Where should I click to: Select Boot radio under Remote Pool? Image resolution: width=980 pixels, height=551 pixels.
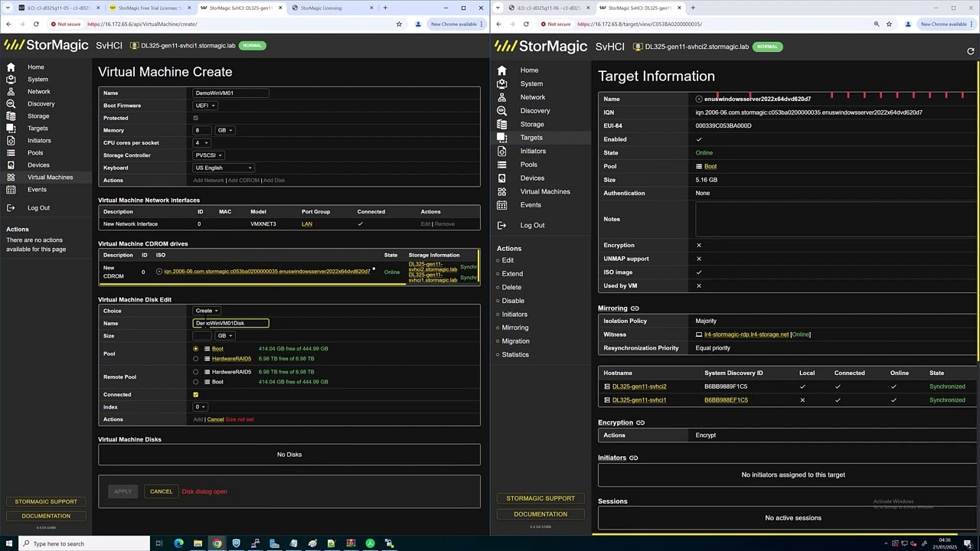(x=196, y=382)
